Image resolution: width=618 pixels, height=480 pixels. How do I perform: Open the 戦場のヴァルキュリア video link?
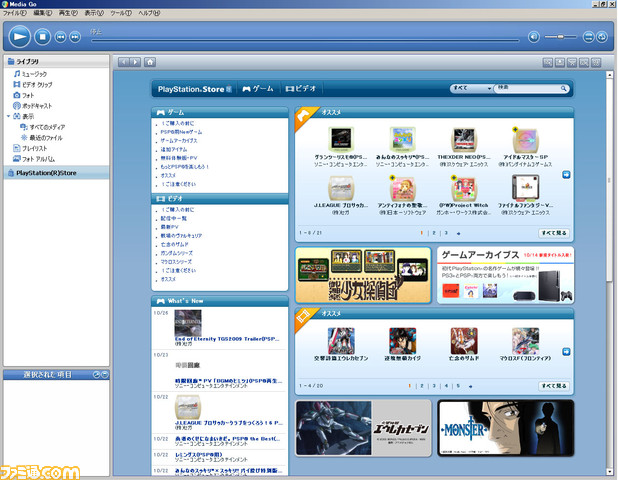coord(181,236)
